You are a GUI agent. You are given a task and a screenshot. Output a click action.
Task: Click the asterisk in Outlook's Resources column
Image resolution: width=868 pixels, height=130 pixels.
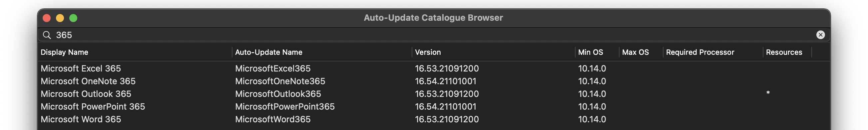[768, 93]
